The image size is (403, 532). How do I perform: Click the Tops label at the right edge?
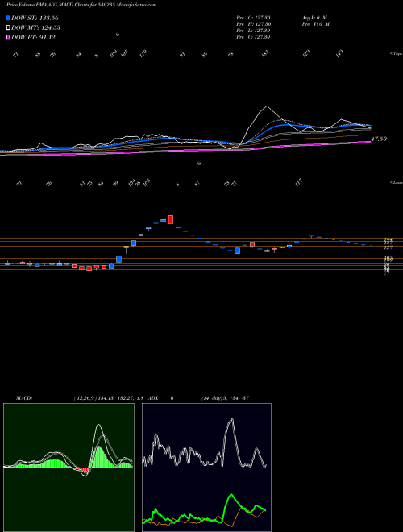[x=397, y=54]
